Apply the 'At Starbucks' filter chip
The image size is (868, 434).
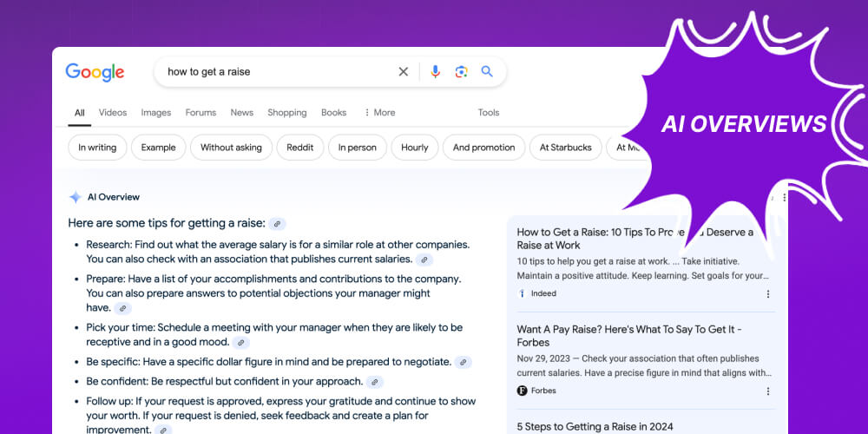point(566,148)
